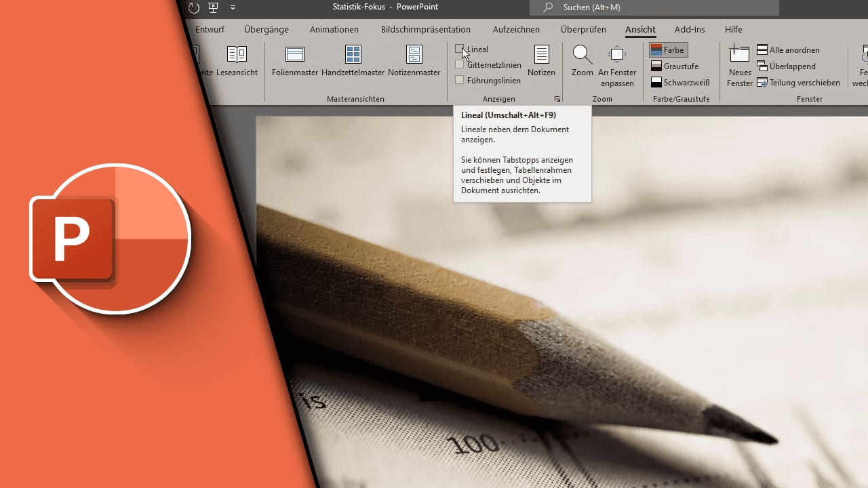Open the Handzettelmaster view
The height and width of the screenshot is (488, 868).
pos(353,61)
